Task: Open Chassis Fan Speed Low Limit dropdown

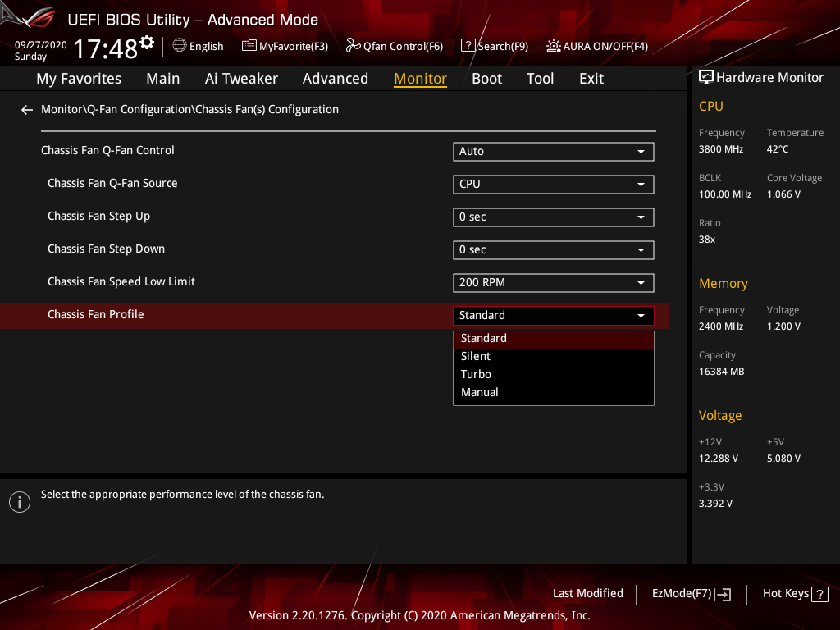Action: click(x=554, y=283)
